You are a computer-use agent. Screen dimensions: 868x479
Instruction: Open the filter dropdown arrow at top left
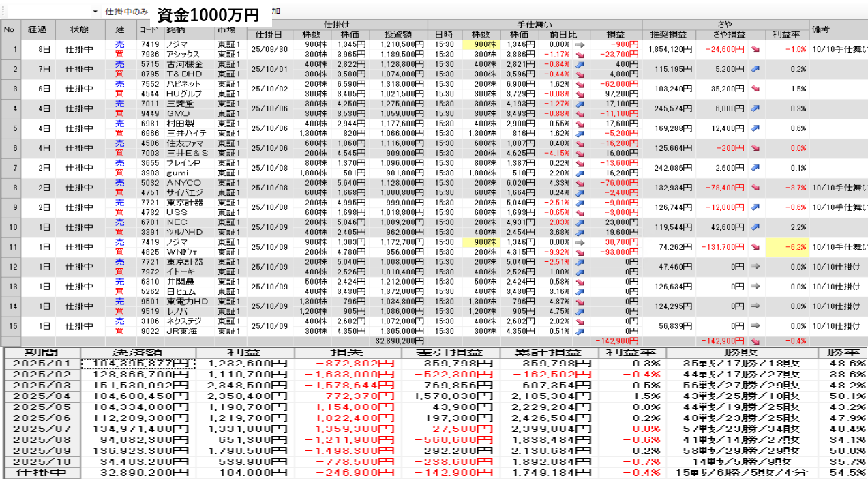pyautogui.click(x=94, y=12)
